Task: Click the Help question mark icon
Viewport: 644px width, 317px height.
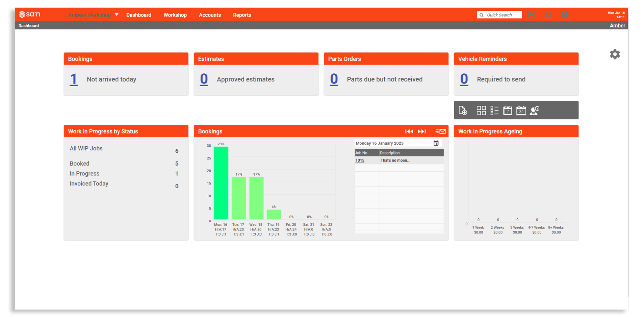Action: tap(565, 15)
